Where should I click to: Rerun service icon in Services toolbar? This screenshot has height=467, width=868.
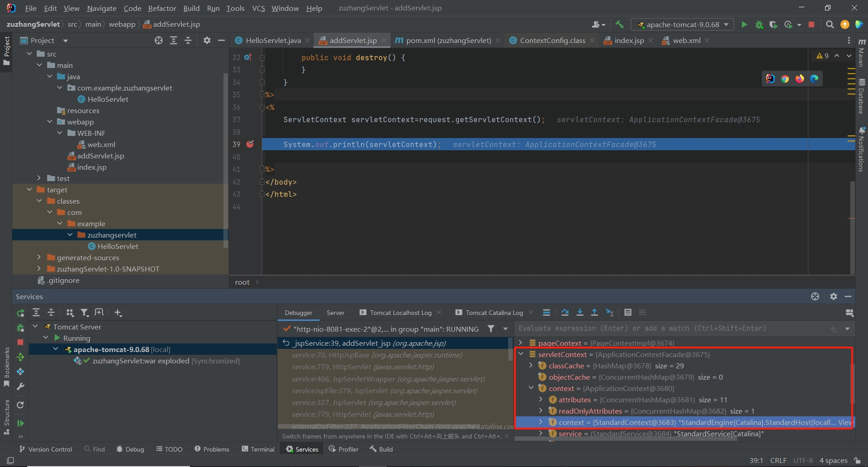pyautogui.click(x=20, y=313)
